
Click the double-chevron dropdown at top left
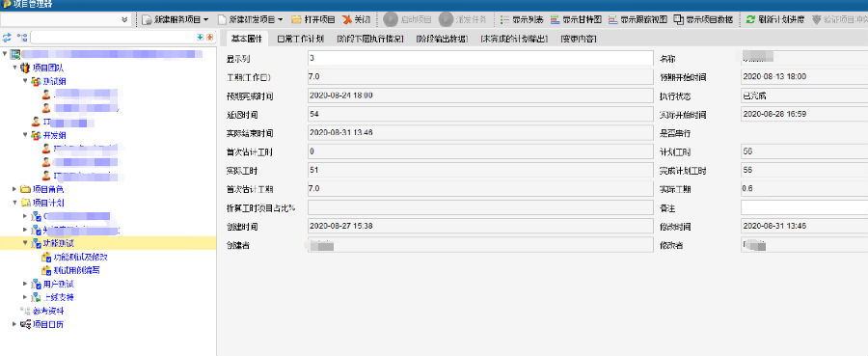124,19
